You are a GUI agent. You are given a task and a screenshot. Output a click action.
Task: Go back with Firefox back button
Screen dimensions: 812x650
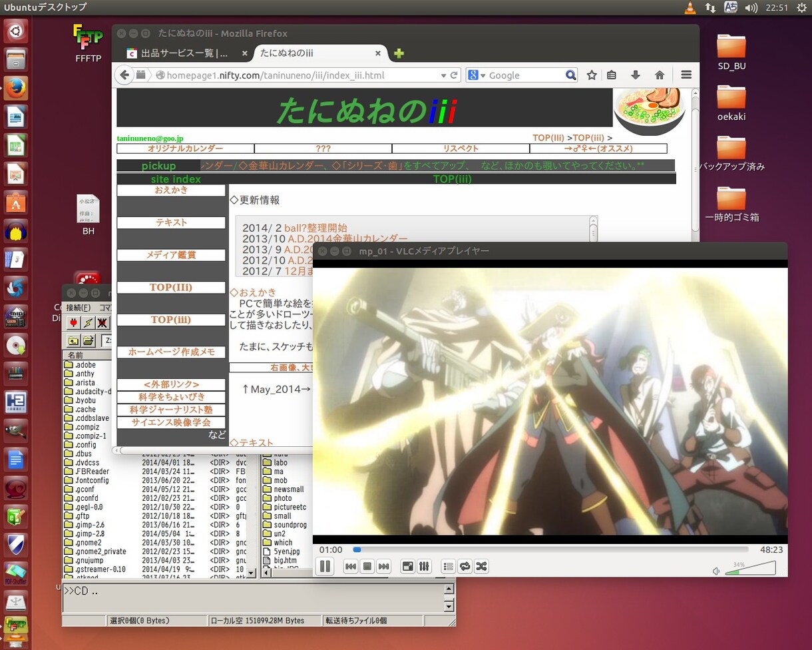tap(124, 75)
